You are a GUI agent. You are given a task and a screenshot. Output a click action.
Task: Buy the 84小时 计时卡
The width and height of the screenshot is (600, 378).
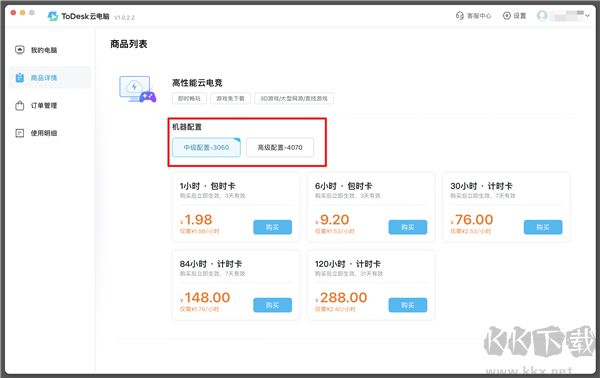coord(272,305)
